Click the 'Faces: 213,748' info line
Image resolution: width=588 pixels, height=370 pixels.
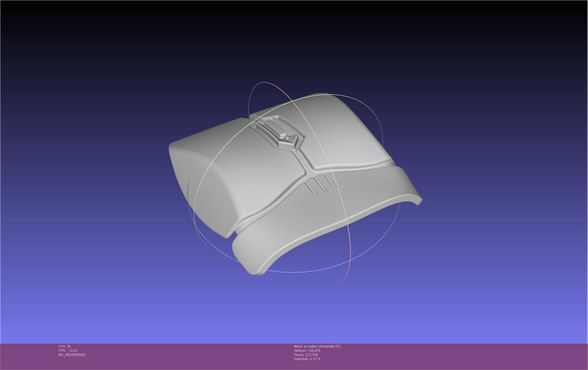click(x=306, y=355)
